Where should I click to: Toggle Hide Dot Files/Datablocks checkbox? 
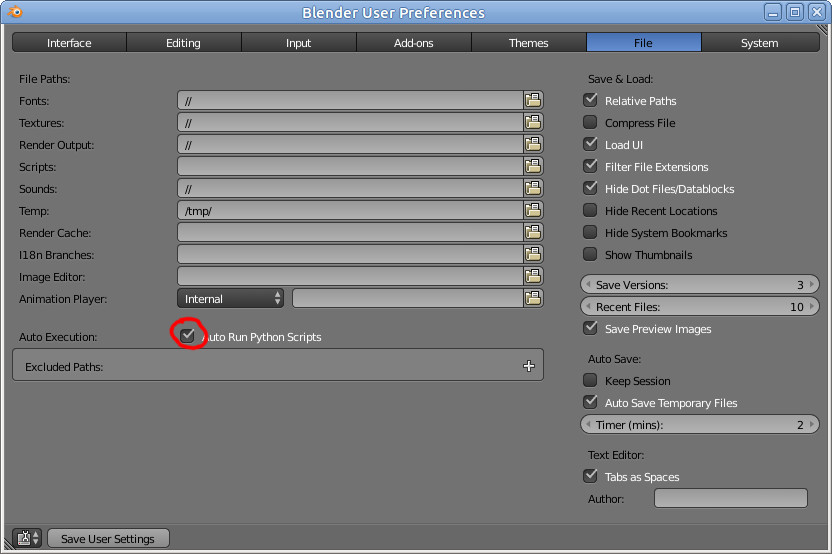tap(590, 188)
